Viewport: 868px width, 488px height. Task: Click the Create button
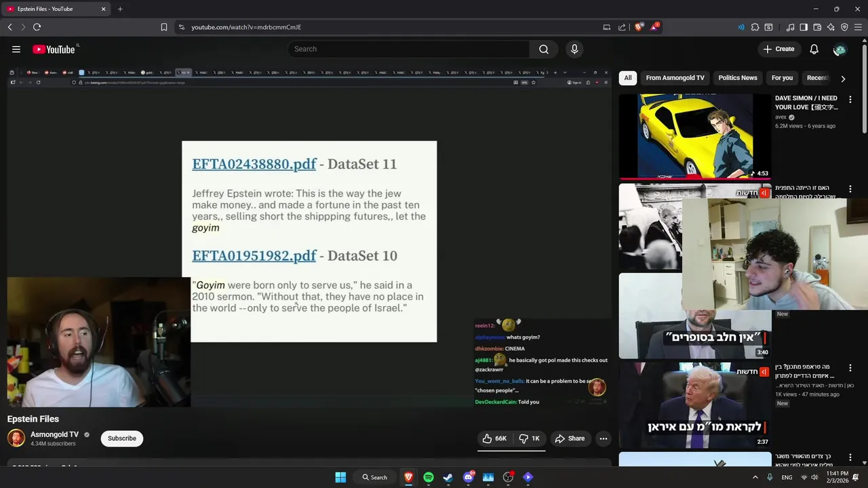(778, 49)
